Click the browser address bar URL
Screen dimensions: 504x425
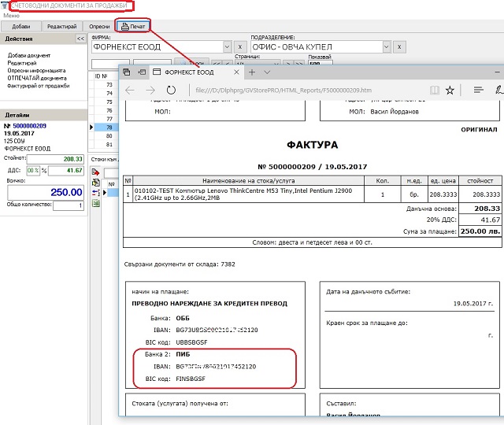[x=283, y=91]
